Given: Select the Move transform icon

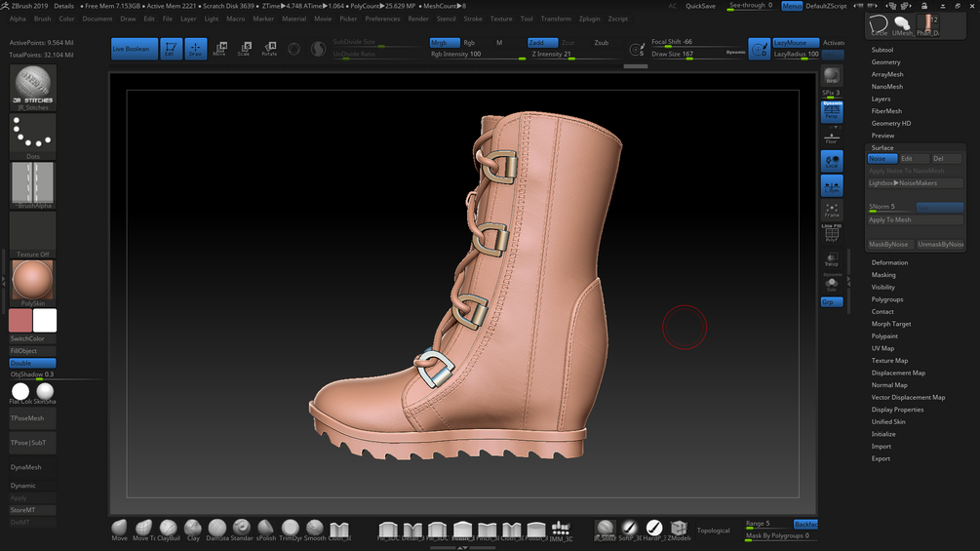Looking at the screenshot, I should (x=219, y=49).
